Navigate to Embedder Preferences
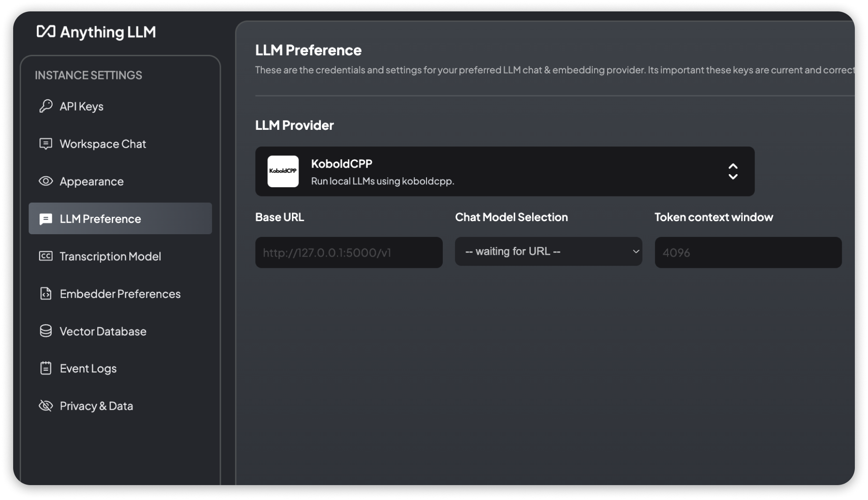This screenshot has height=500, width=868. click(x=120, y=293)
